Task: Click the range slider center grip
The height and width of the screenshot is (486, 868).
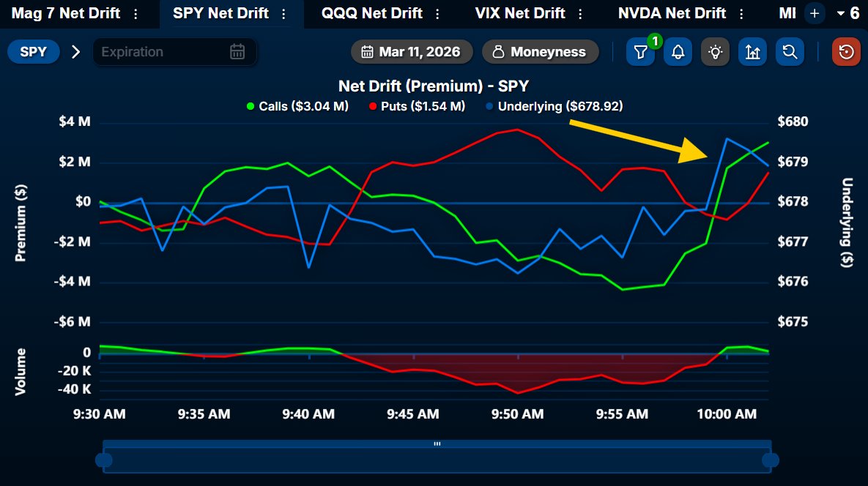Action: (437, 444)
